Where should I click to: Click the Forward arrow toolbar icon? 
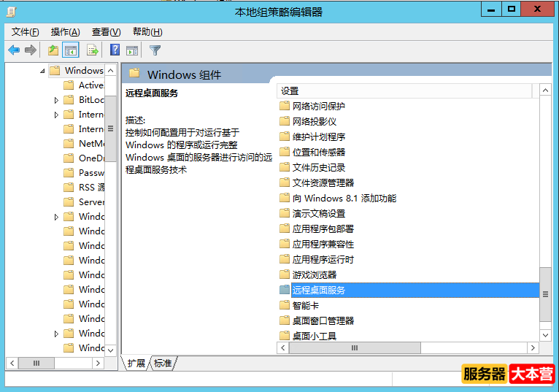(31, 50)
